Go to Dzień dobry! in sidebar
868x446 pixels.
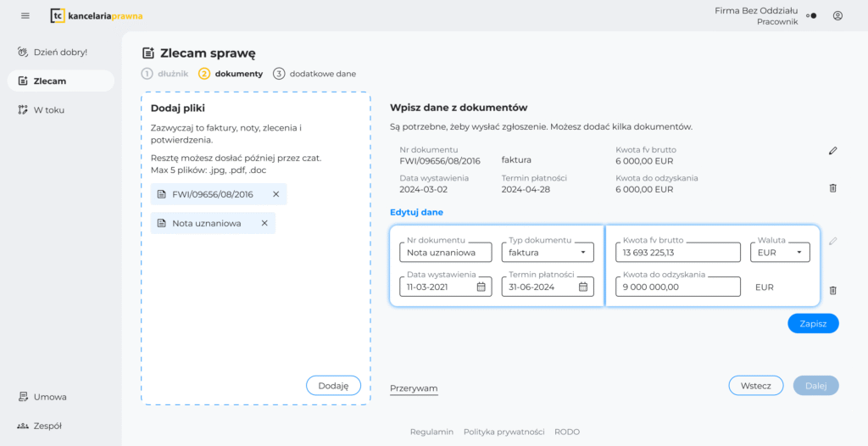59,52
